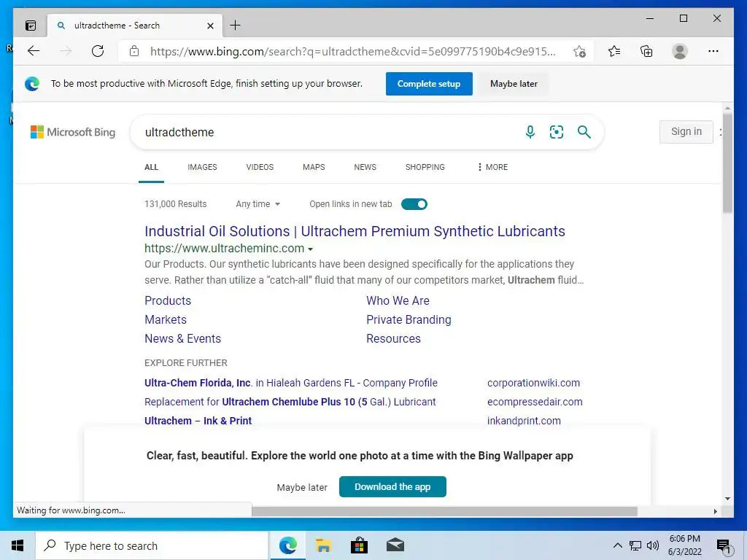
Task: Click the Windows Start button
Action: pyautogui.click(x=18, y=545)
